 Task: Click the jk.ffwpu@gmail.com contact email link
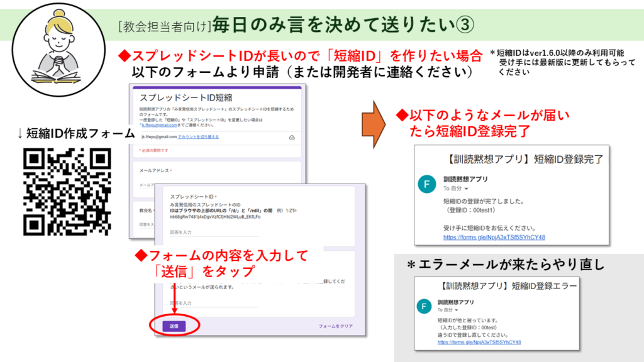tap(145, 125)
